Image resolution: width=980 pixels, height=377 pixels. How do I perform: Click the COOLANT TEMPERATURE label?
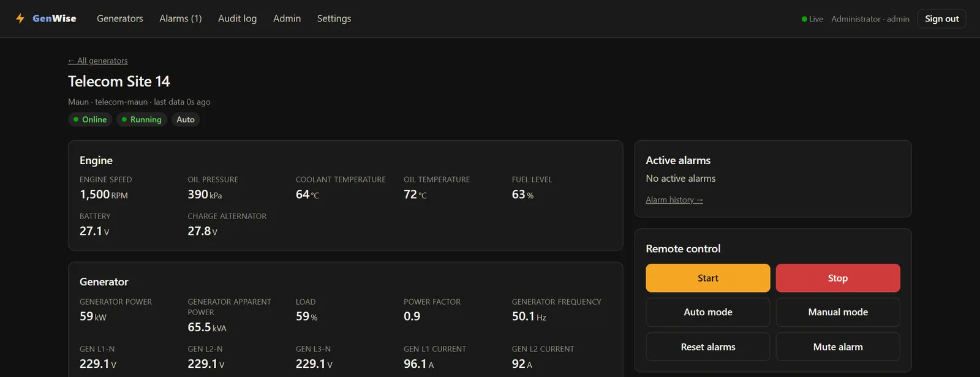pos(341,179)
